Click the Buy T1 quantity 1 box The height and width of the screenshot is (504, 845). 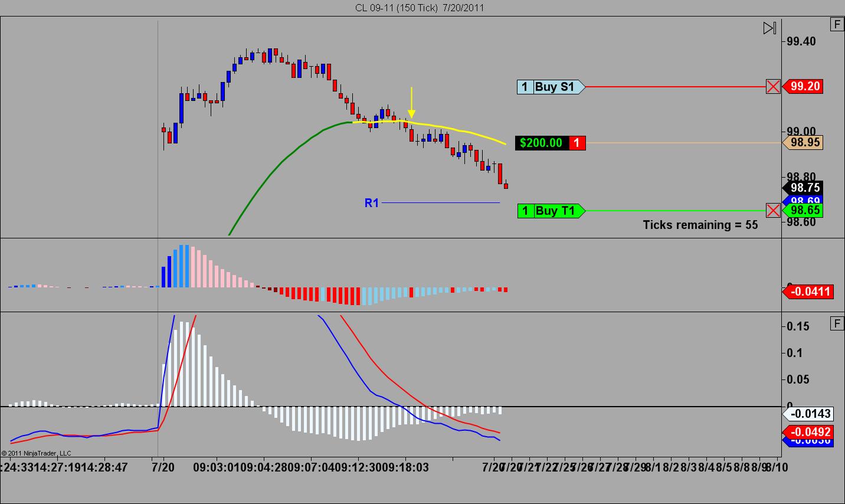[525, 211]
